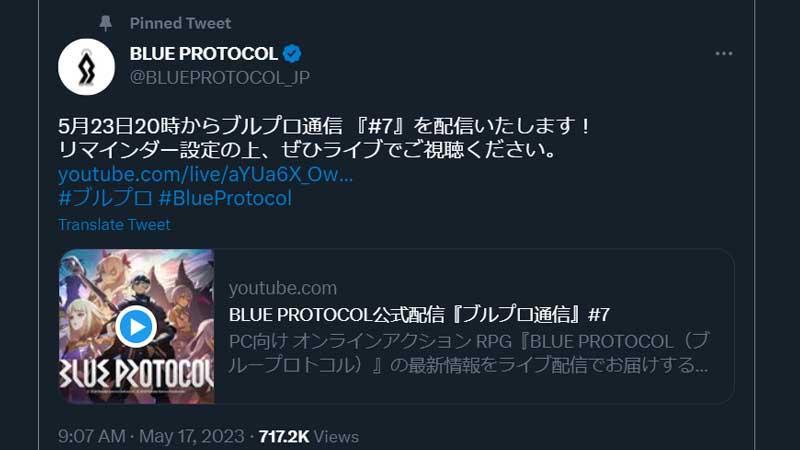Image resolution: width=800 pixels, height=450 pixels.
Task: Click the card description text starting PC向け
Action: 469,353
